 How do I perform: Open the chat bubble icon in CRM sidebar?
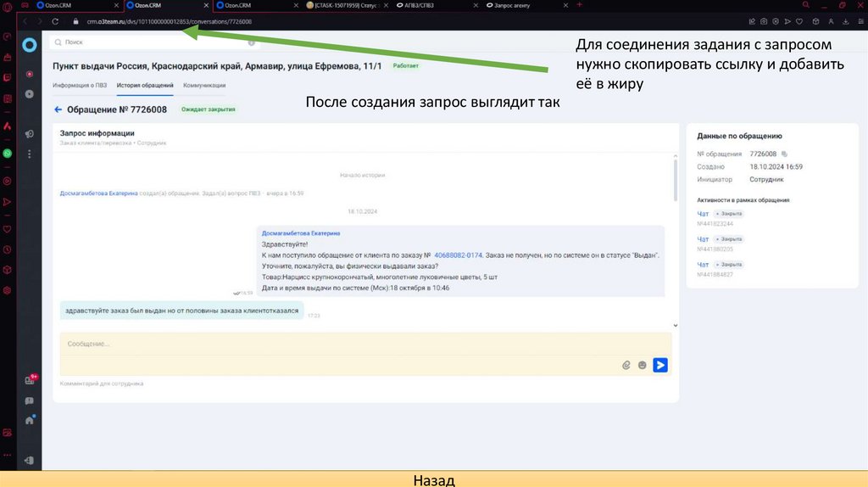[x=30, y=400]
